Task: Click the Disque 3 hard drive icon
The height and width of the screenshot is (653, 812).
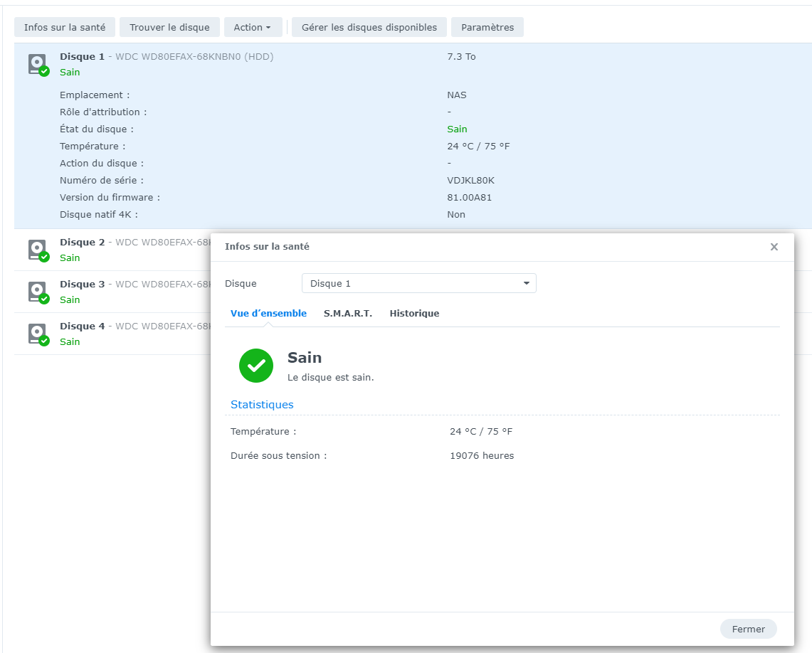Action: [38, 292]
